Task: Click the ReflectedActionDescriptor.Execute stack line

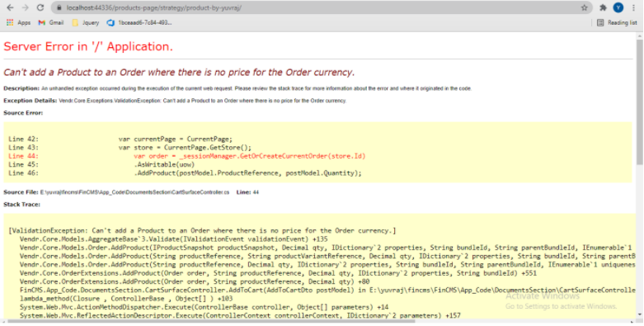Action: point(240,316)
